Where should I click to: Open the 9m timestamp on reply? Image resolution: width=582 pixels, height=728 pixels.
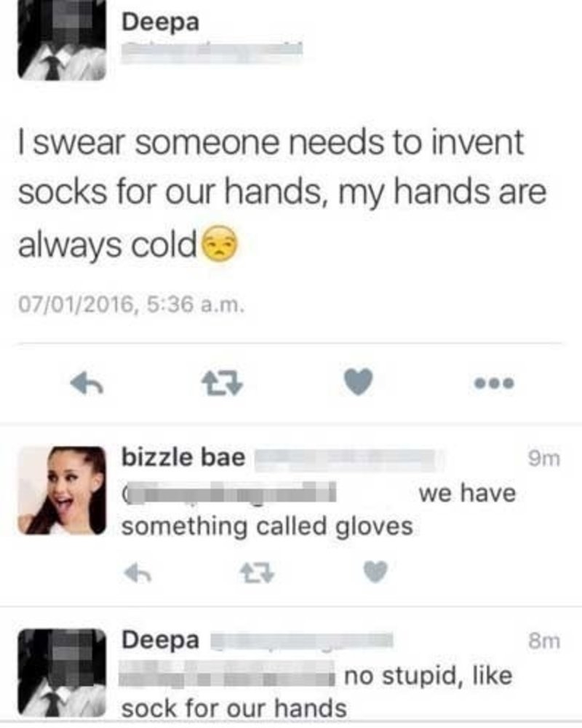pos(544,459)
